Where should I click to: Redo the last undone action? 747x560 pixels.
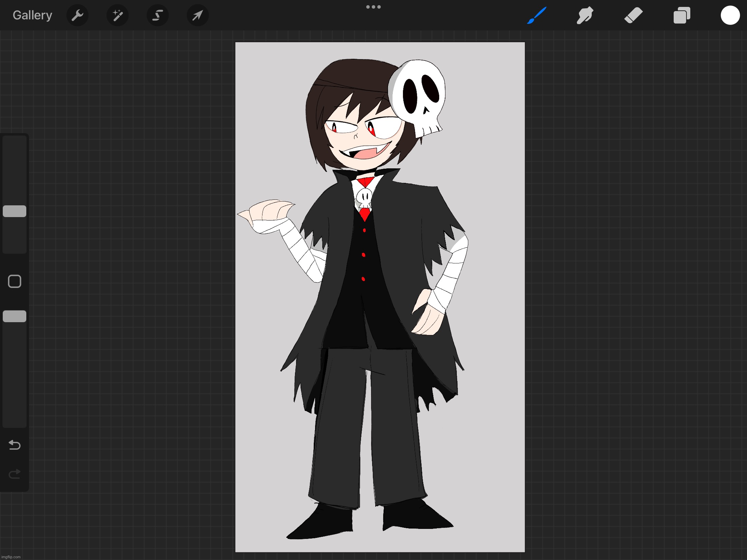(x=15, y=474)
